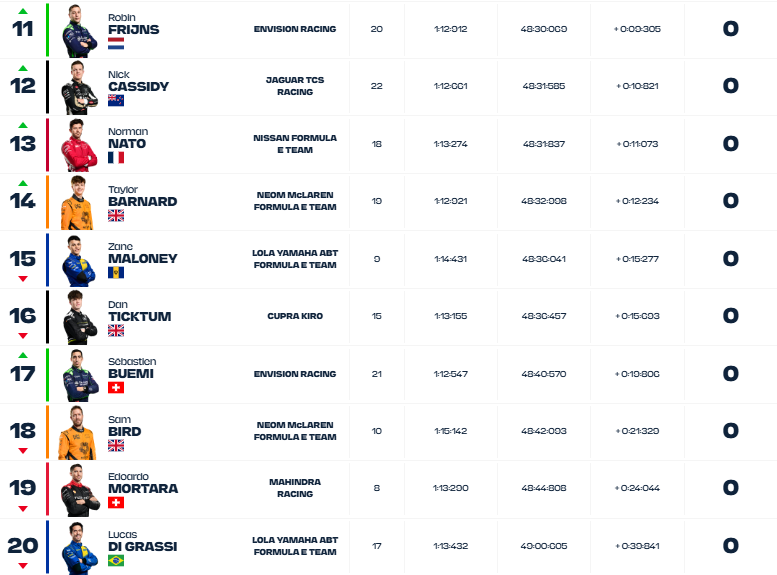Select the Mahindra Racing team name
The width and height of the screenshot is (777, 575).
(295, 488)
